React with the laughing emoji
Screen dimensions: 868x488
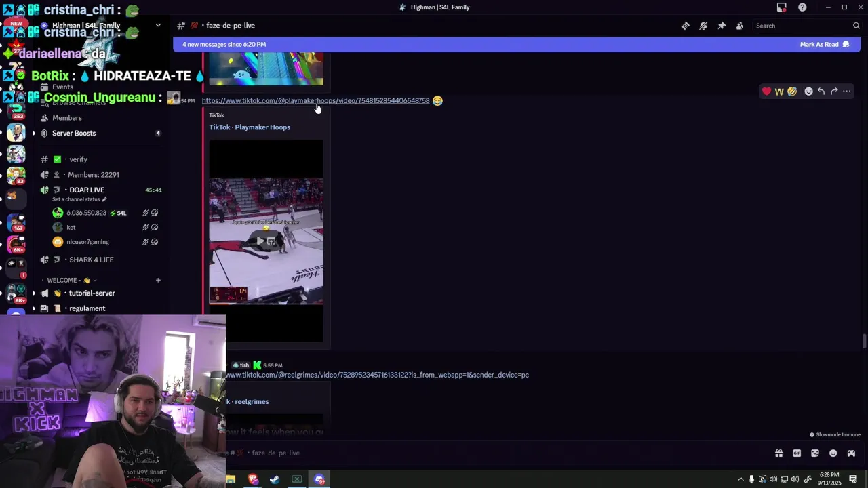[792, 91]
